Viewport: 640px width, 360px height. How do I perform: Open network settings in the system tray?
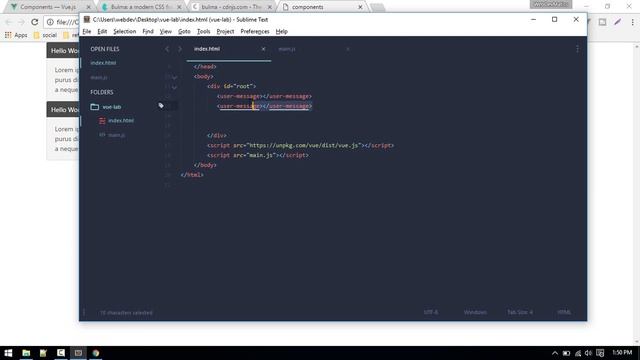coord(578,353)
